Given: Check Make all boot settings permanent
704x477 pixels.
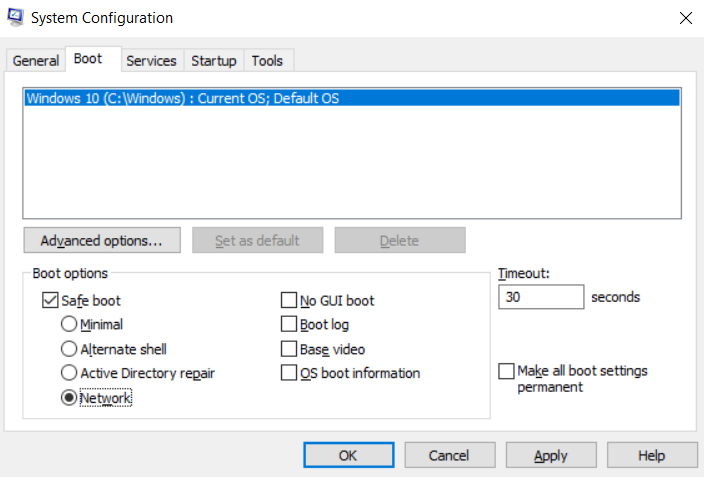Looking at the screenshot, I should pyautogui.click(x=506, y=371).
